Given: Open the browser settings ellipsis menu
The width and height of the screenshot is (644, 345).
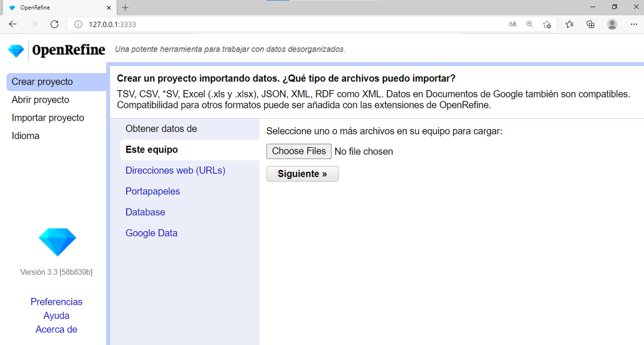Looking at the screenshot, I should pyautogui.click(x=634, y=24).
